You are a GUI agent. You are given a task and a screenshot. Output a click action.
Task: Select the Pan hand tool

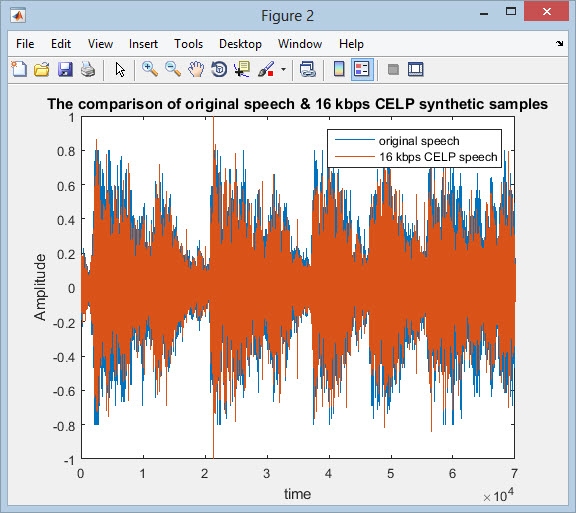click(196, 69)
